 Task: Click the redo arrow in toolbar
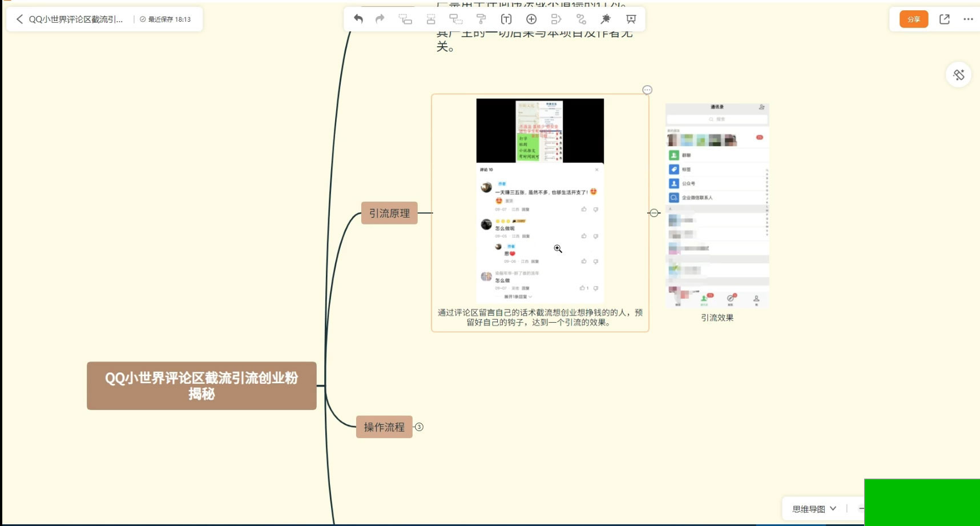click(x=380, y=19)
